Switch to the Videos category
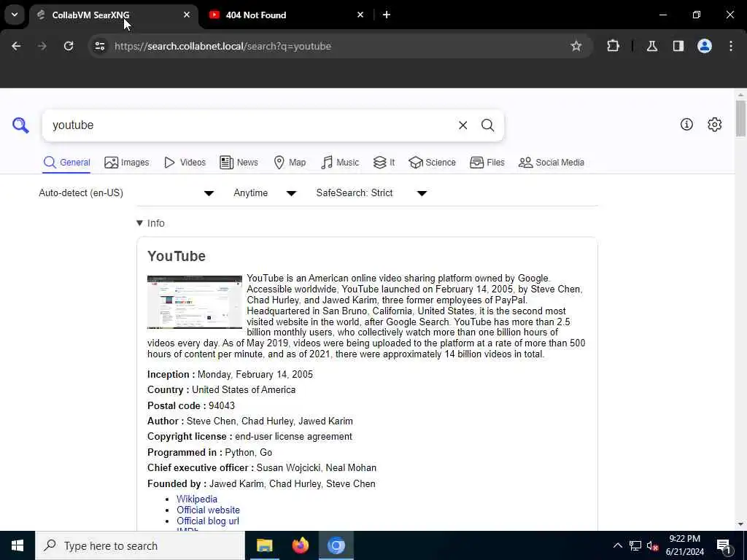Image resolution: width=747 pixels, height=560 pixels. [x=185, y=163]
